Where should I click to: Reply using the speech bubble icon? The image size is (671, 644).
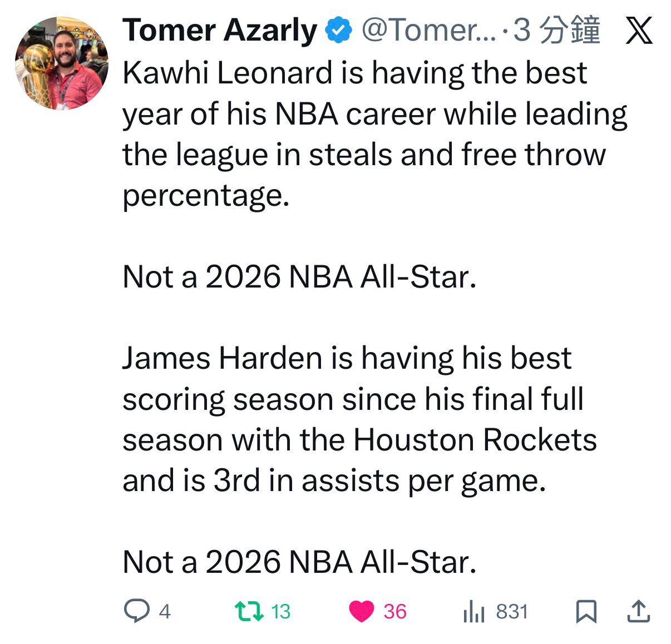[136, 611]
